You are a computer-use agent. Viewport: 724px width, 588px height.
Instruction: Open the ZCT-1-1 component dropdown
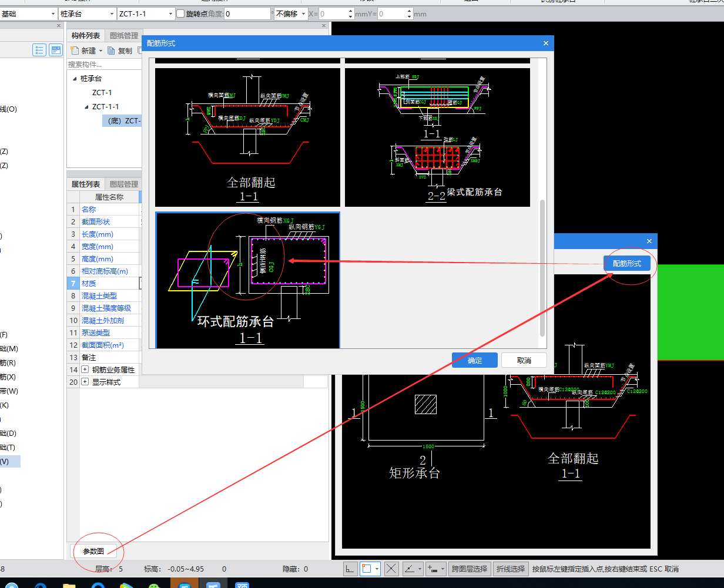click(x=171, y=14)
